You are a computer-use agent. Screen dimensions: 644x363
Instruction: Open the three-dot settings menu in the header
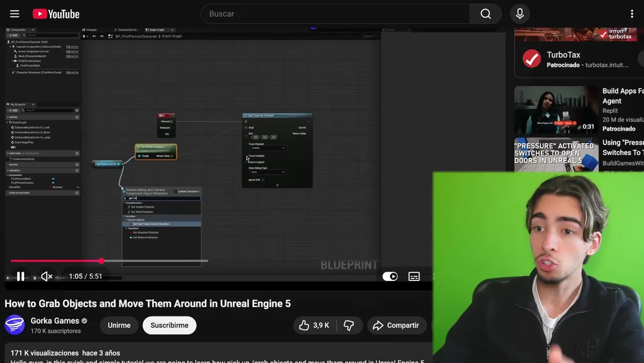click(x=632, y=14)
